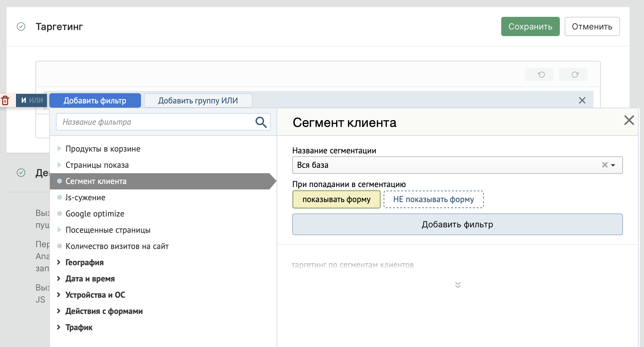The image size is (644, 347).
Task: Click the Таргетинг section title
Action: (x=59, y=26)
